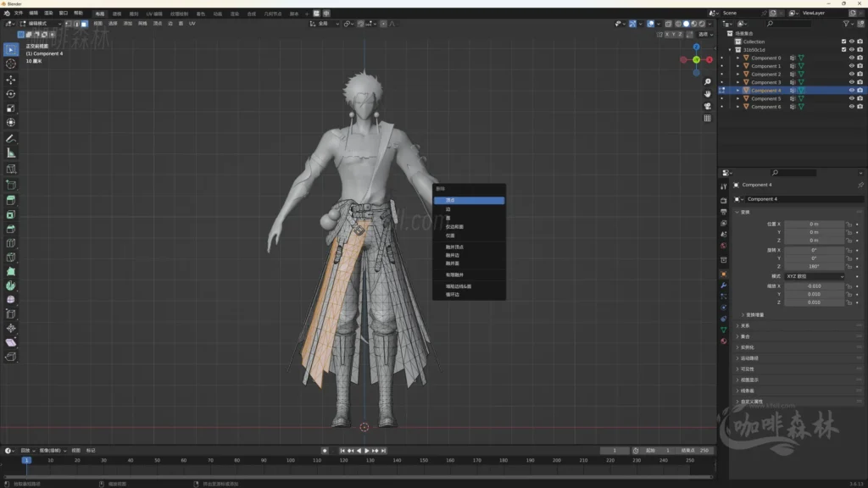Click the Scale X value field

pos(814,286)
